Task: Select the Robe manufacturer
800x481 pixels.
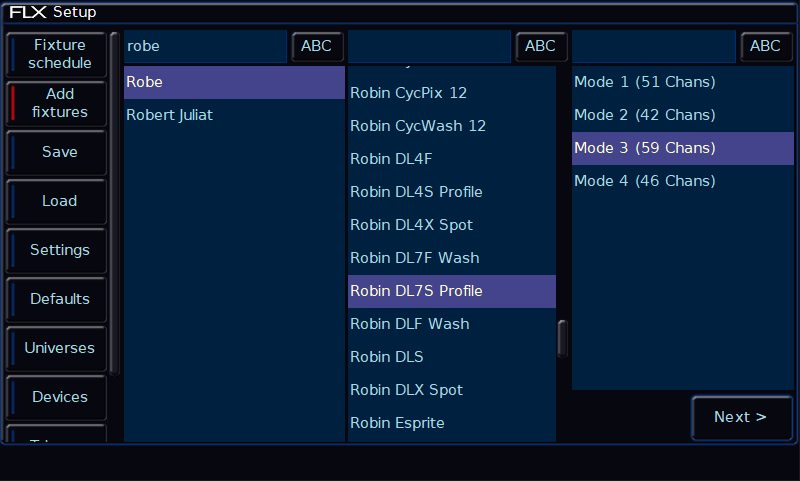Action: 234,82
